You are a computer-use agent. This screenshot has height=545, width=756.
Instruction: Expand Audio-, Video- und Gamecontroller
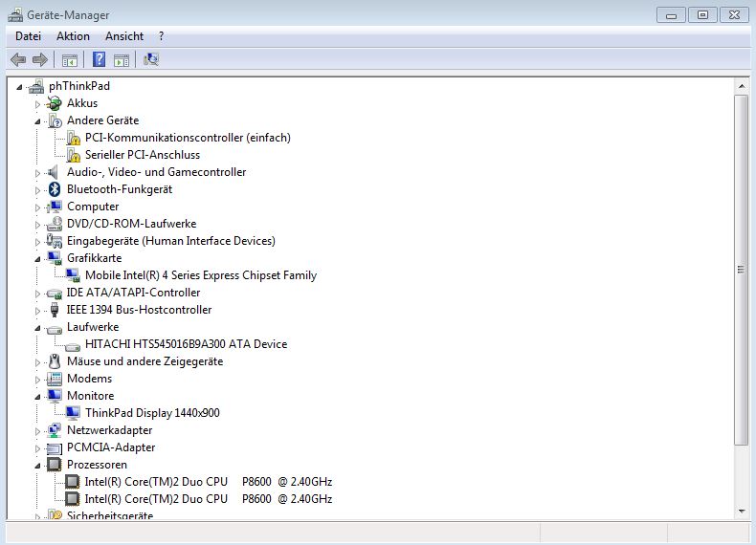37,173
